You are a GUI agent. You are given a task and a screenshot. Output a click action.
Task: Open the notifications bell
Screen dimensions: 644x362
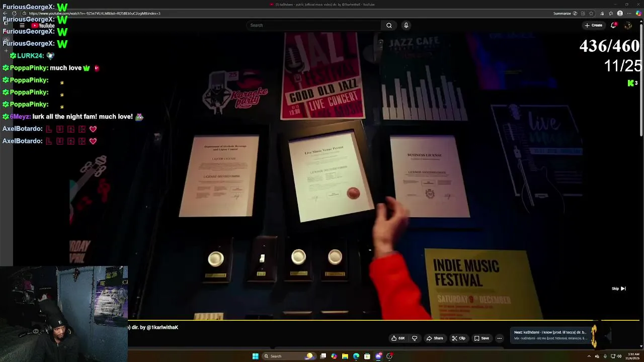point(613,25)
